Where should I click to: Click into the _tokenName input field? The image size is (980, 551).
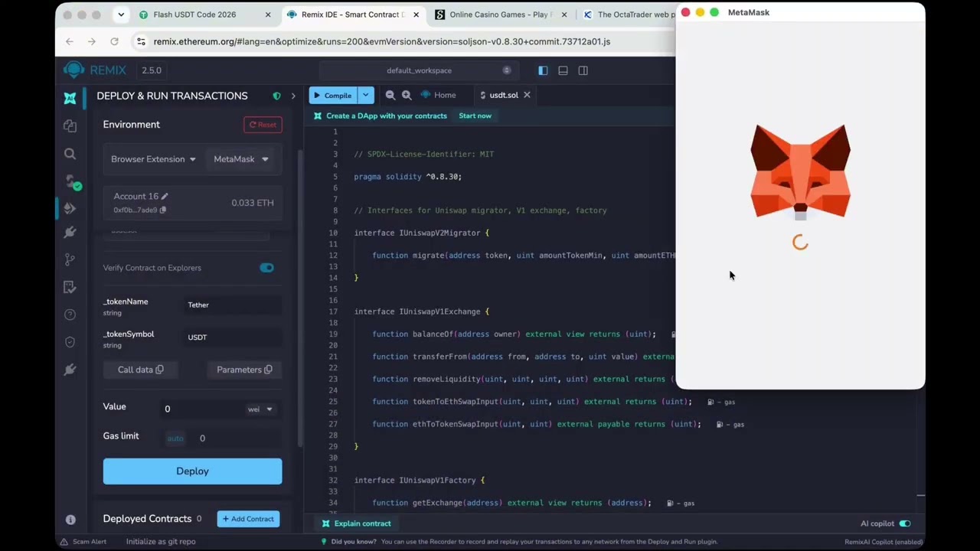pos(233,305)
